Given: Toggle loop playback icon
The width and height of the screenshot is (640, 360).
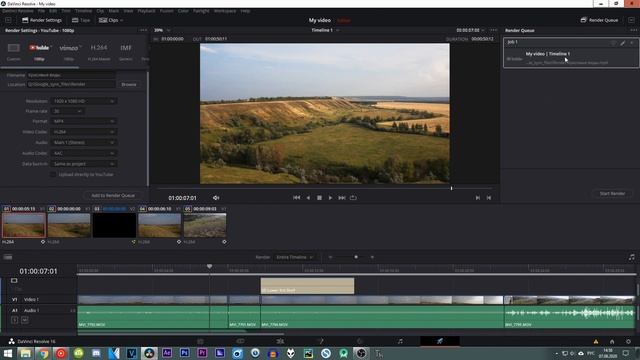Looking at the screenshot, I should point(353,198).
